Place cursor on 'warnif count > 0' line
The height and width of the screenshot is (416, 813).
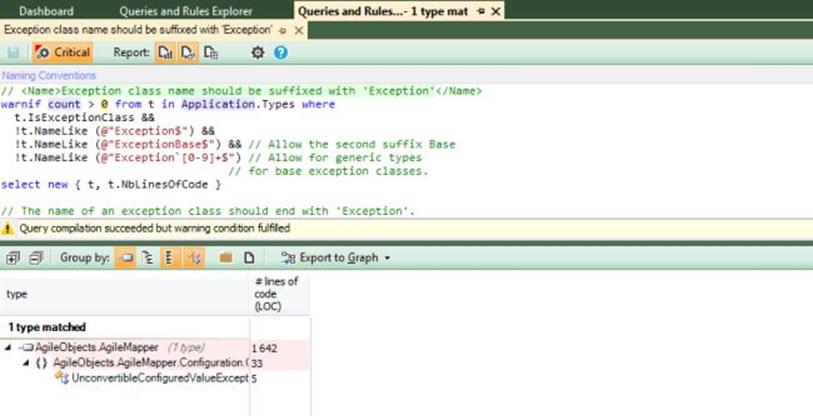pos(168,104)
